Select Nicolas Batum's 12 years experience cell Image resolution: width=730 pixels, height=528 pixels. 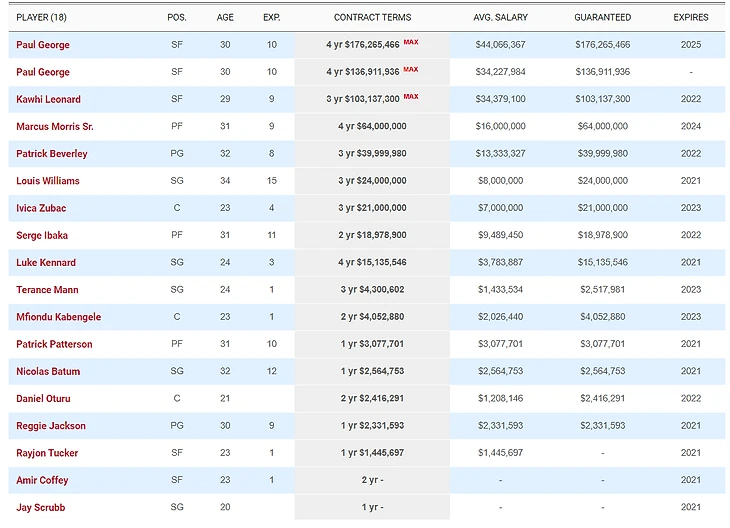[272, 372]
